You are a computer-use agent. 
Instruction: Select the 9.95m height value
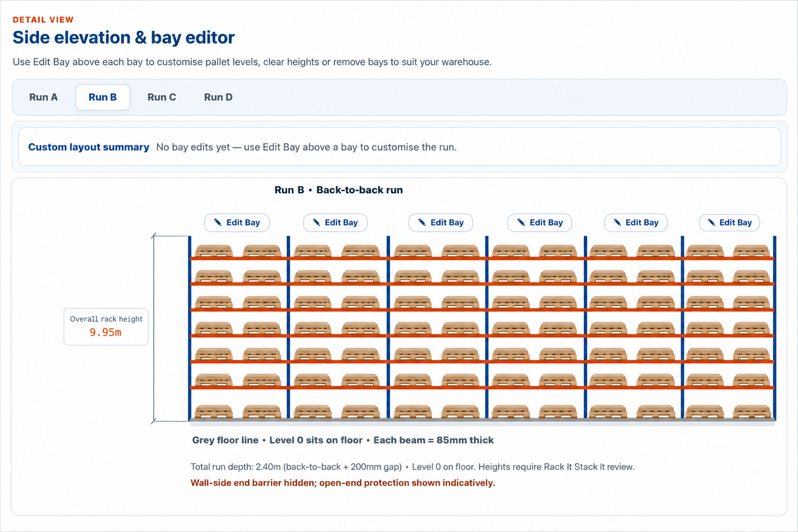coord(105,332)
